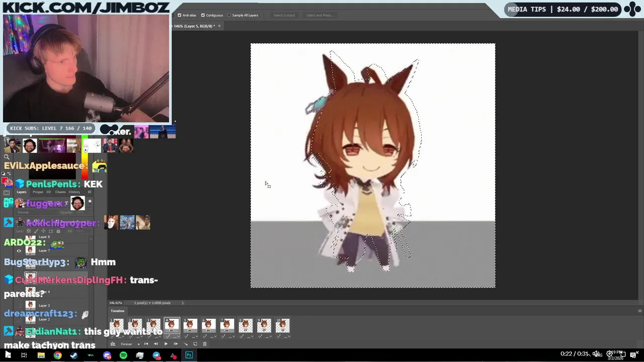Toggle the Contiguous checkbox

203,15
